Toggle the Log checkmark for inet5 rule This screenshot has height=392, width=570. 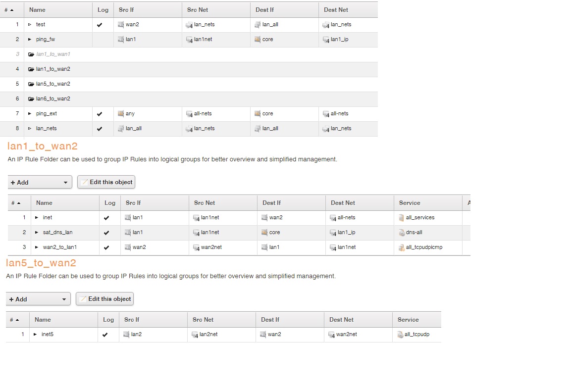click(105, 335)
